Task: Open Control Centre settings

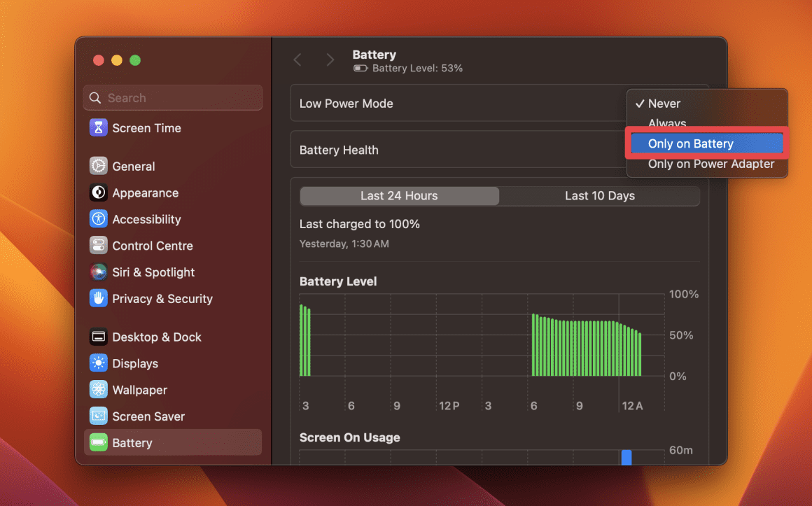Action: pos(152,246)
